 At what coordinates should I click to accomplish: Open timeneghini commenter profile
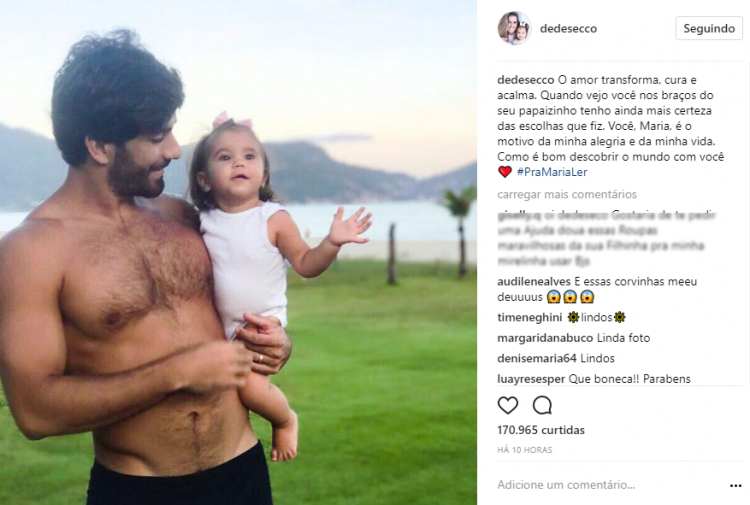click(x=529, y=318)
